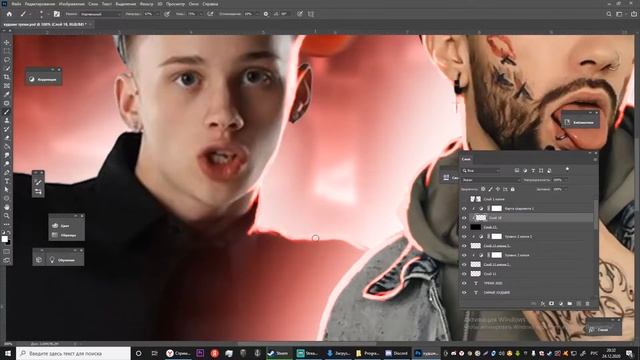The height and width of the screenshot is (360, 640).
Task: Select the Clone Stamp tool
Action: [7, 120]
